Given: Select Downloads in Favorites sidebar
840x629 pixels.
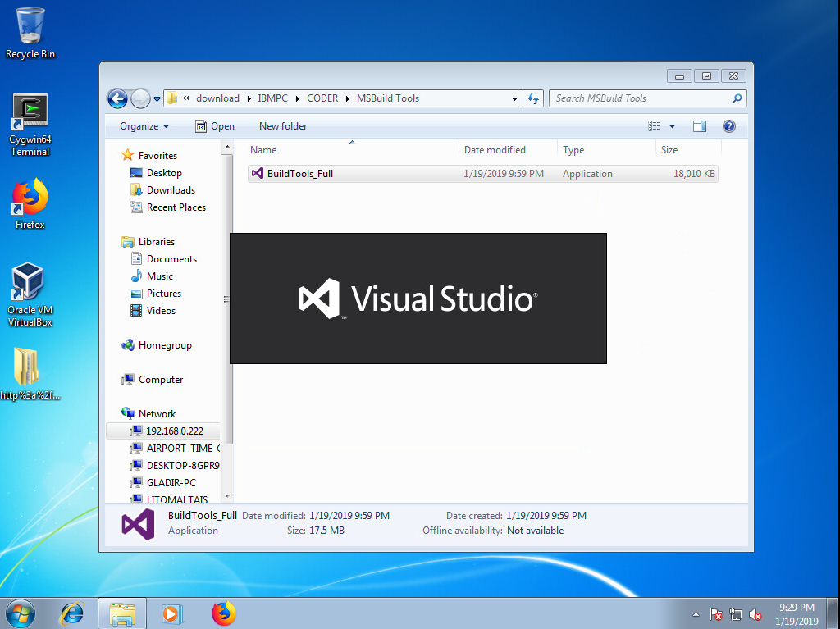Looking at the screenshot, I should [171, 190].
